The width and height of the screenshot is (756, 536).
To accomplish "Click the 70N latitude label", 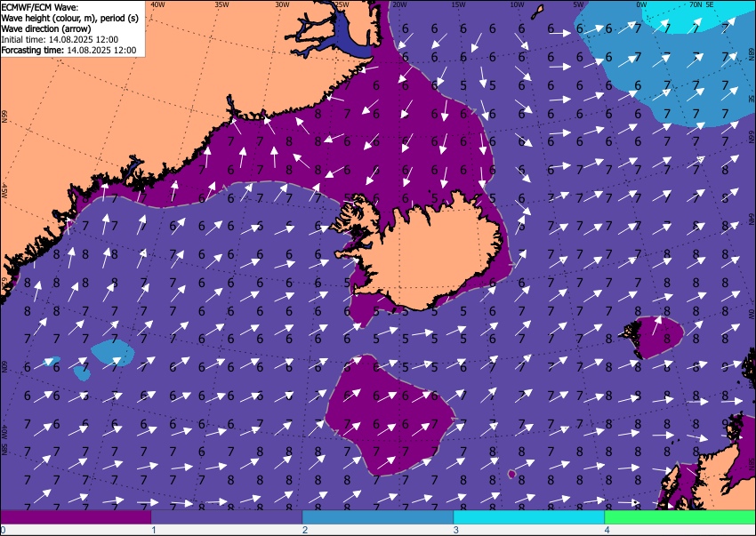I will [696, 4].
